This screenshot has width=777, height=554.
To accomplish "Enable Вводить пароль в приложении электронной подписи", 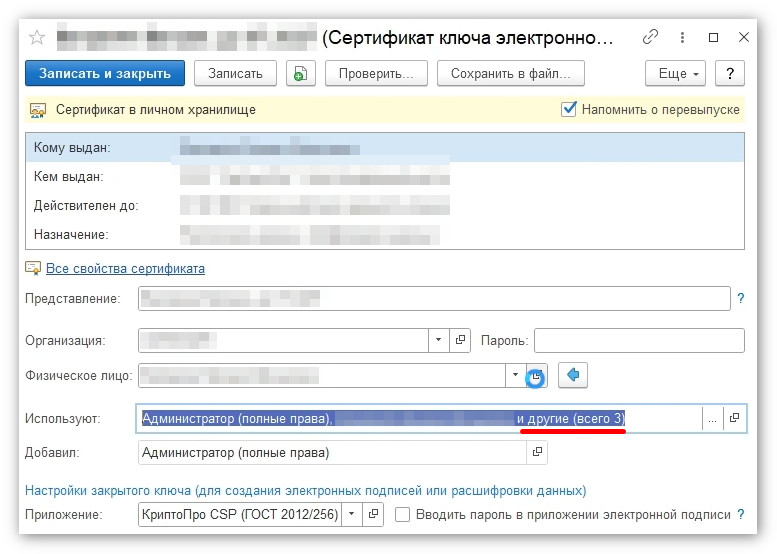I will (x=402, y=514).
